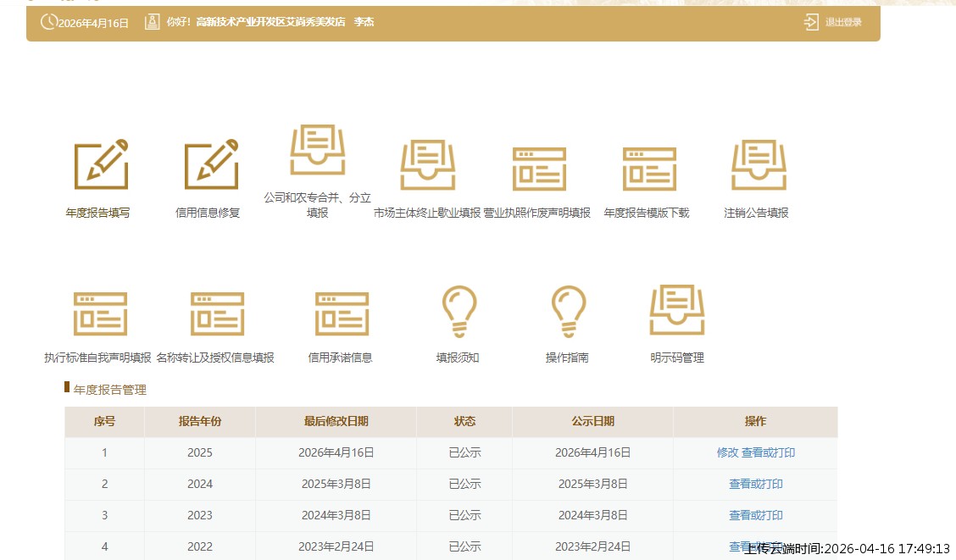This screenshot has height=560, width=956.
Task: Click the 信用信息修复 icon
Action: [211, 164]
